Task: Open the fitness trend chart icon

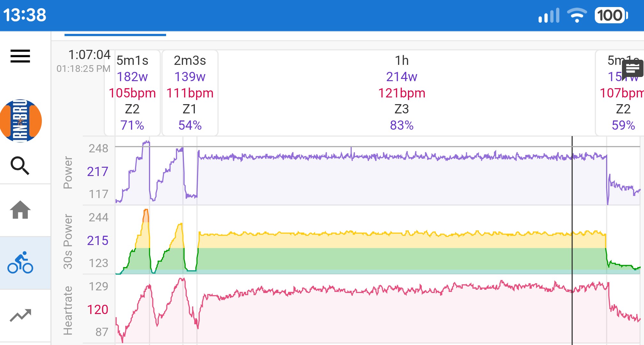Action: (20, 315)
